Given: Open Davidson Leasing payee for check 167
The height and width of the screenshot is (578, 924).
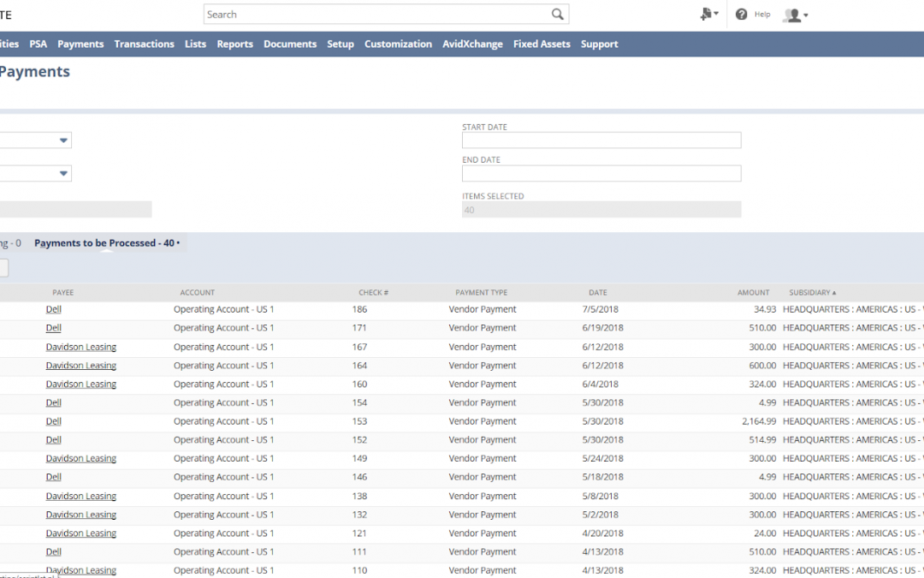Looking at the screenshot, I should (x=81, y=347).
